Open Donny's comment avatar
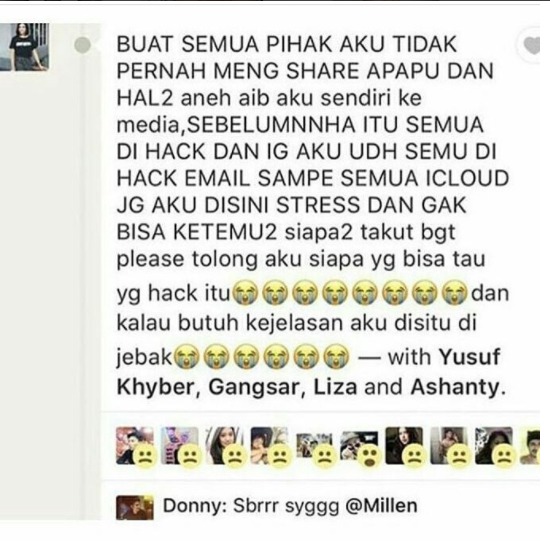The image size is (550, 541). [135, 507]
